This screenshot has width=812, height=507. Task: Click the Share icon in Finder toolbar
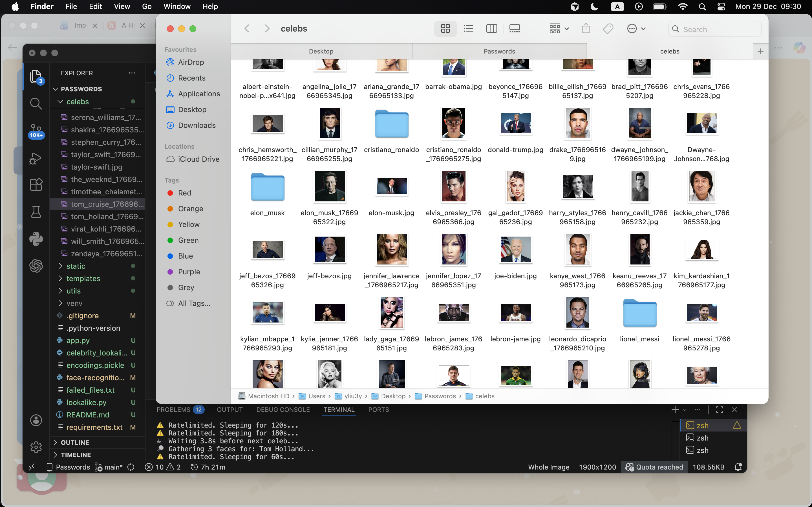coord(586,29)
